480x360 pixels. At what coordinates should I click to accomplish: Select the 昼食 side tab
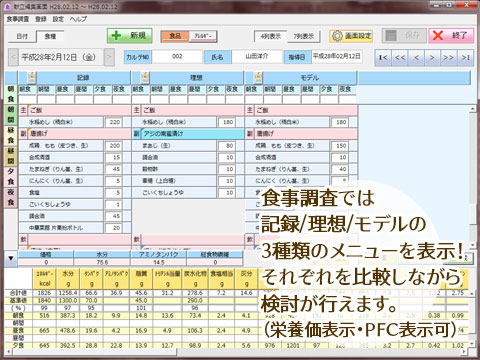click(x=11, y=136)
